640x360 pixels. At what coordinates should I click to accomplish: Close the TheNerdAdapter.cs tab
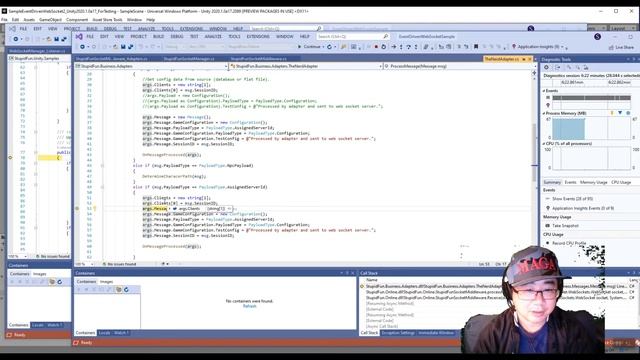(530, 59)
